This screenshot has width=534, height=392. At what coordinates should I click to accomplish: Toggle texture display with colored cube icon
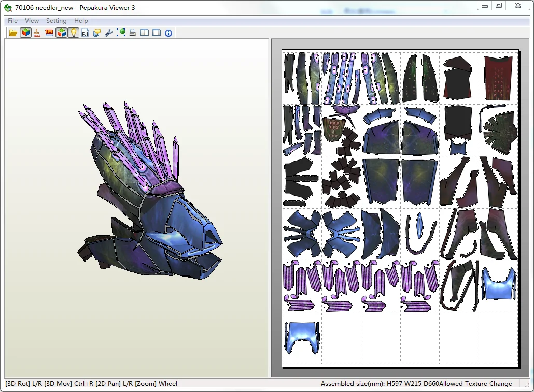tap(25, 33)
